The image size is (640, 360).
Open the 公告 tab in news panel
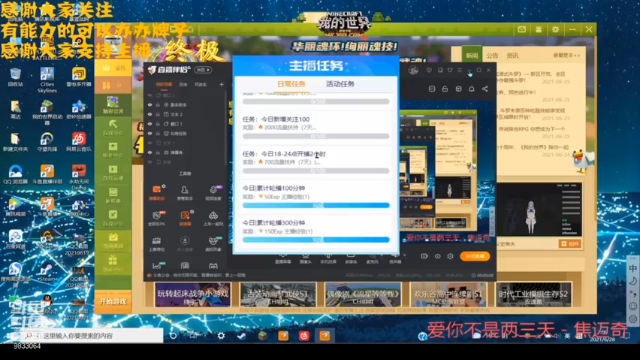(x=492, y=55)
